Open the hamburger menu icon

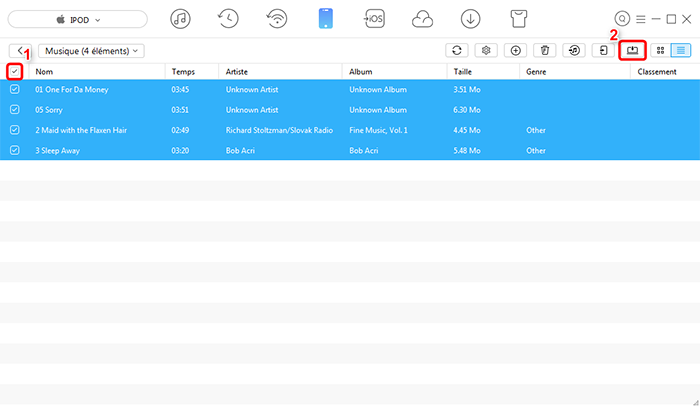pyautogui.click(x=641, y=19)
